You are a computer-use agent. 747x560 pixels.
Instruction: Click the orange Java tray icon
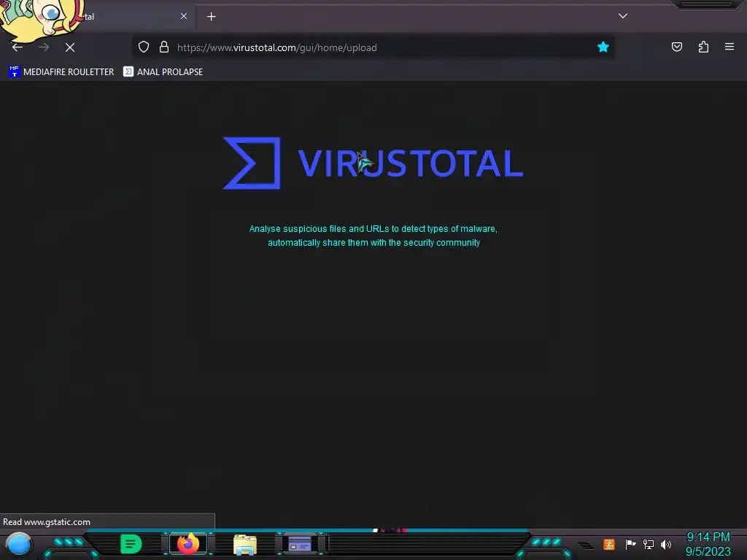[x=609, y=544]
